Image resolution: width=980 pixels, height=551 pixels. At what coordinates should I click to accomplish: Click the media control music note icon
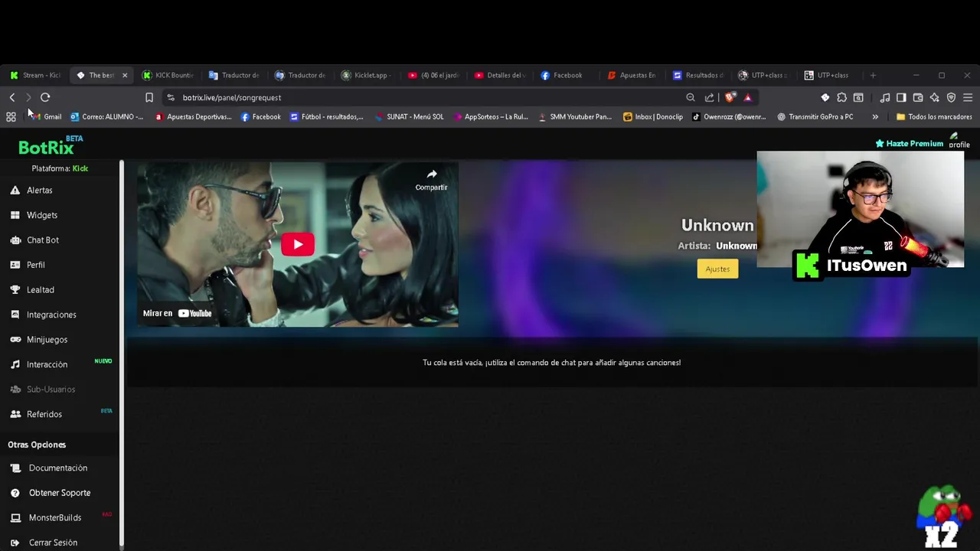(x=885, y=97)
